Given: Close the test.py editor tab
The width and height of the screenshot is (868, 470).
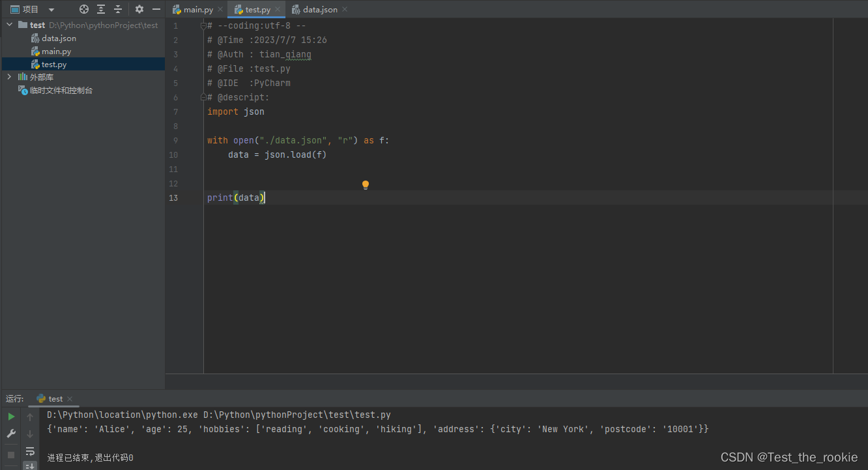Looking at the screenshot, I should click(x=278, y=9).
